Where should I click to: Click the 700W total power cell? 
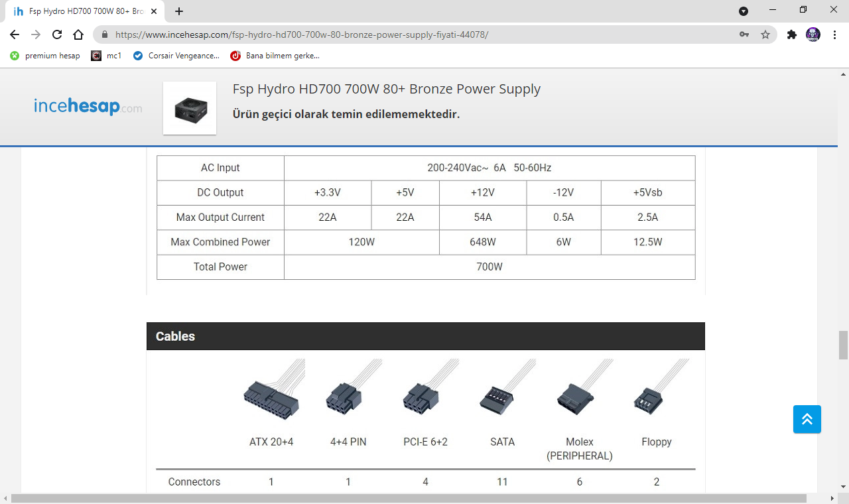coord(490,267)
